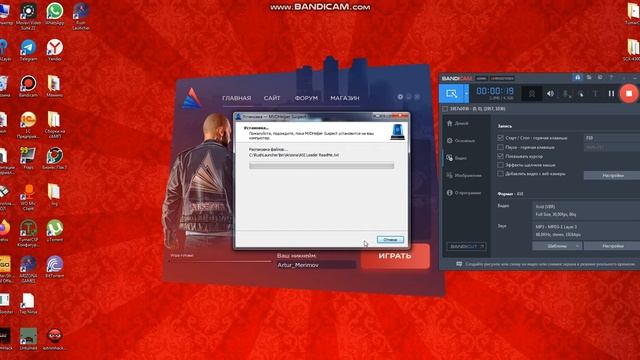The image size is (640, 360).
Task: Click the launcher download progress bar
Action: [221, 261]
